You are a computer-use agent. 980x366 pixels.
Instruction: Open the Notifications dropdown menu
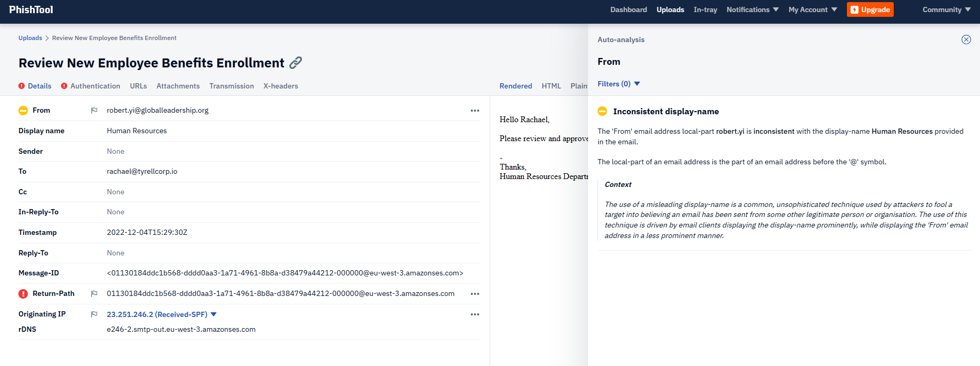[x=752, y=9]
